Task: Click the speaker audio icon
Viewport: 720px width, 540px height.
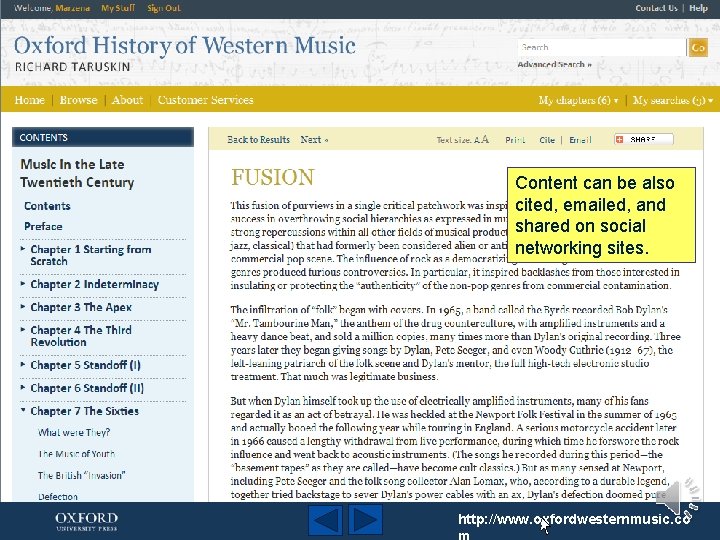Action: click(x=678, y=497)
